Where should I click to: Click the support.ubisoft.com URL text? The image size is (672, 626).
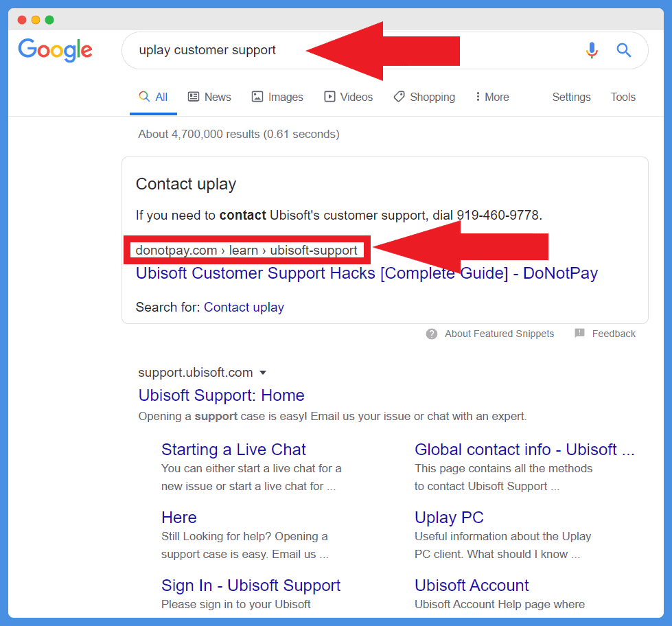point(196,373)
